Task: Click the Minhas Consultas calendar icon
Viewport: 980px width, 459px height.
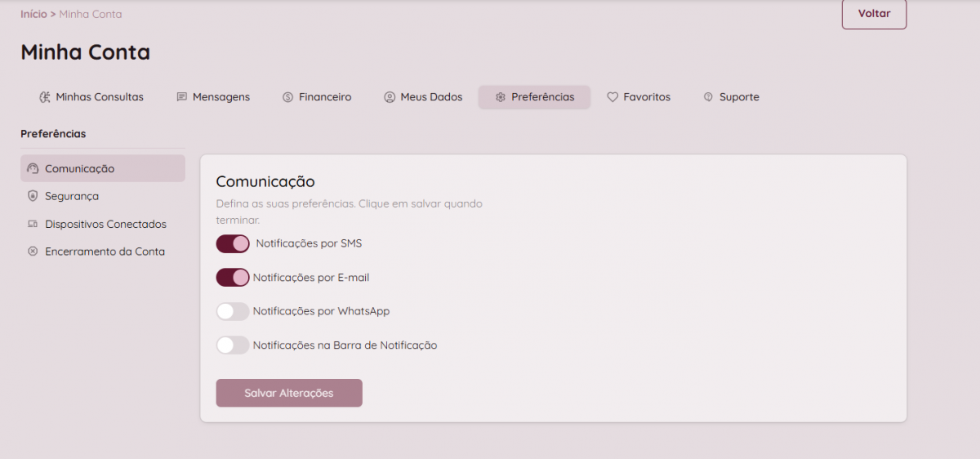Action: pyautogui.click(x=45, y=97)
